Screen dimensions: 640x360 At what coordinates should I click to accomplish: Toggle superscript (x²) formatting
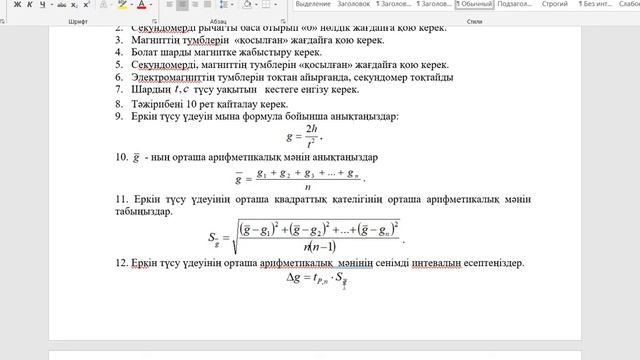pos(86,5)
